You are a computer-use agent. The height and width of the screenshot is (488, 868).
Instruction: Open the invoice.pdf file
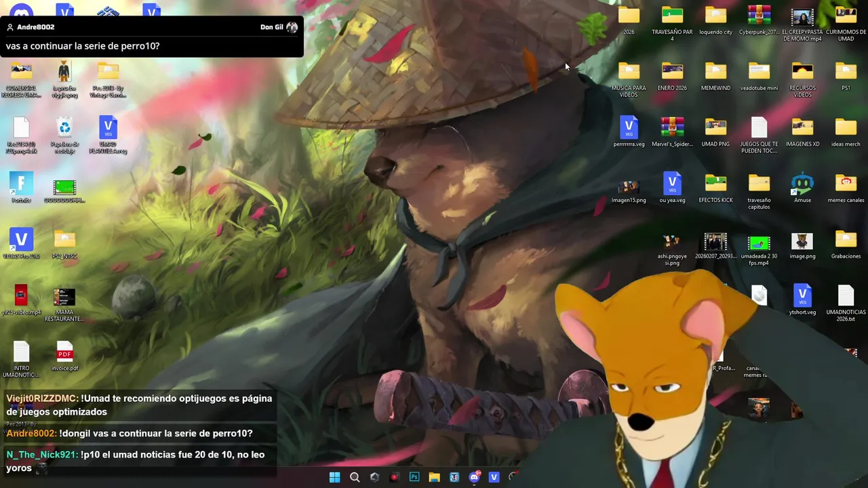(x=64, y=356)
